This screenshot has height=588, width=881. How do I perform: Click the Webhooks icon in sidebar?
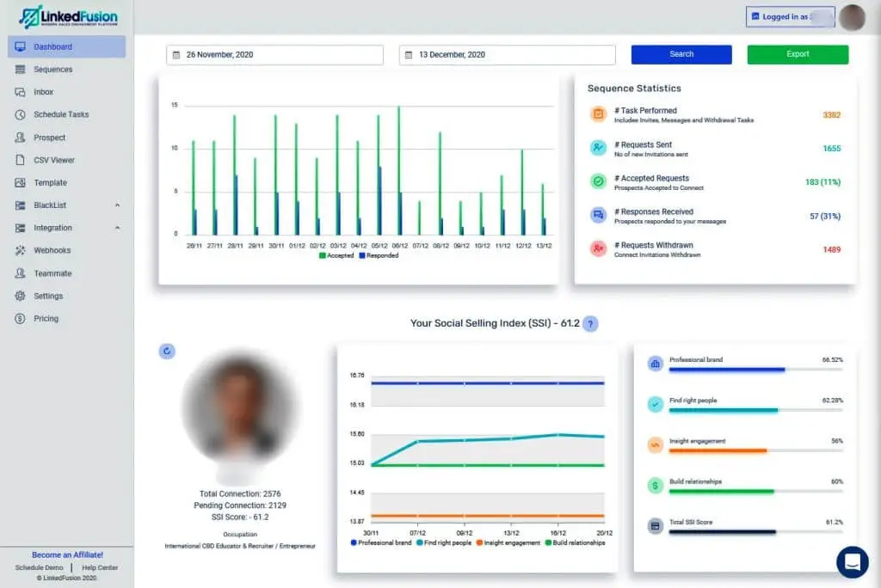(21, 250)
